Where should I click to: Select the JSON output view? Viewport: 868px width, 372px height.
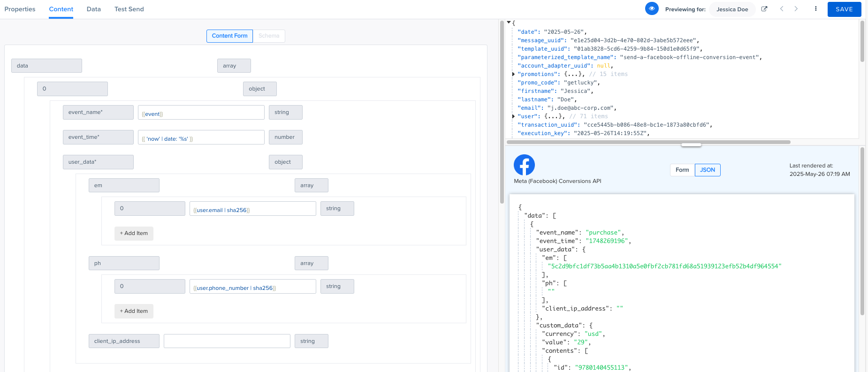tap(708, 170)
